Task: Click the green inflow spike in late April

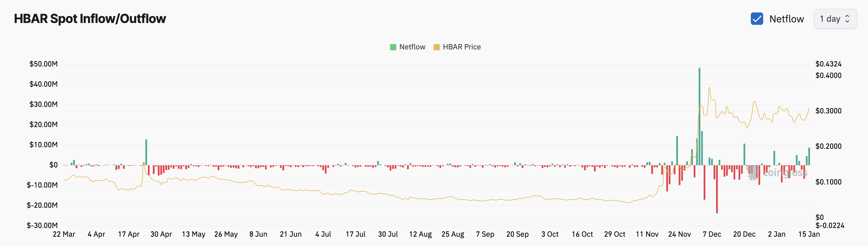Action: (x=146, y=152)
